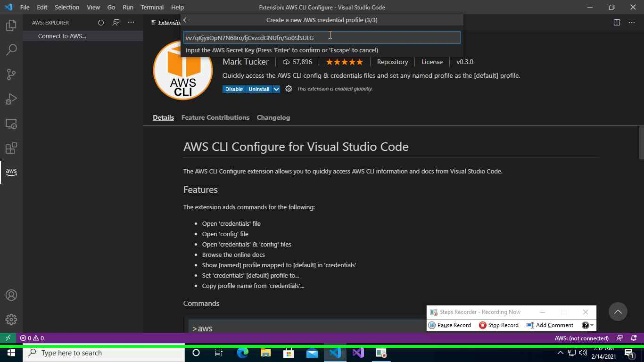Expand the Uninstall dropdown arrow

point(276,89)
